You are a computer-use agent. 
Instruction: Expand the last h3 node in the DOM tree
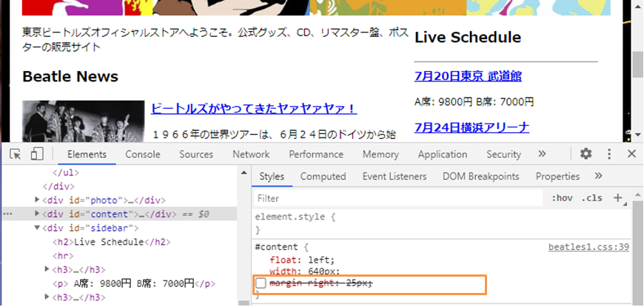pos(47,297)
